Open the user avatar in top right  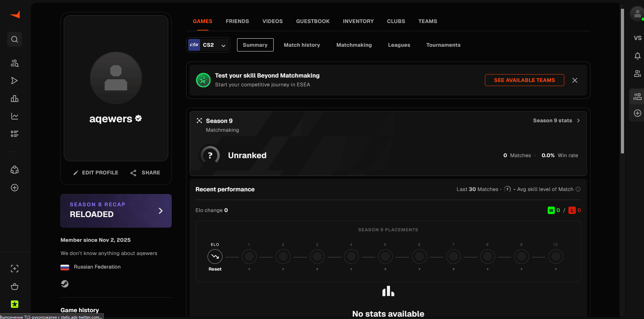click(x=637, y=14)
